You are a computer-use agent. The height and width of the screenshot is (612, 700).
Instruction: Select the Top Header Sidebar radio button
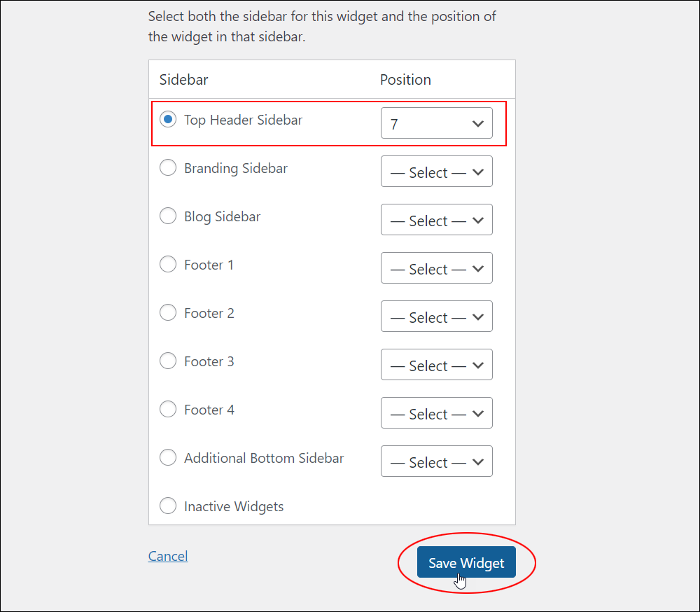point(168,120)
